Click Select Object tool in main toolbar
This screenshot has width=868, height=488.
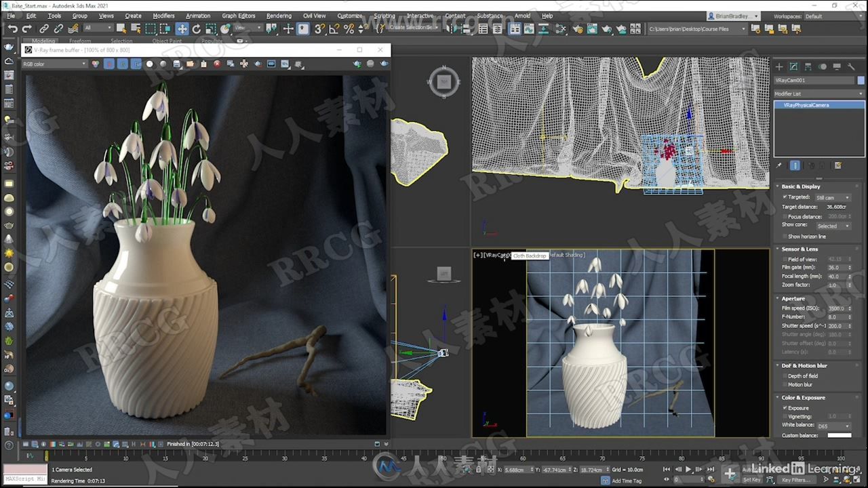click(x=121, y=28)
